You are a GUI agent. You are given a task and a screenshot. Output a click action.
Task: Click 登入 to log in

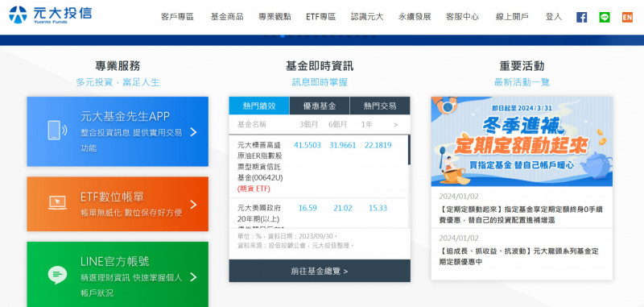coord(553,17)
